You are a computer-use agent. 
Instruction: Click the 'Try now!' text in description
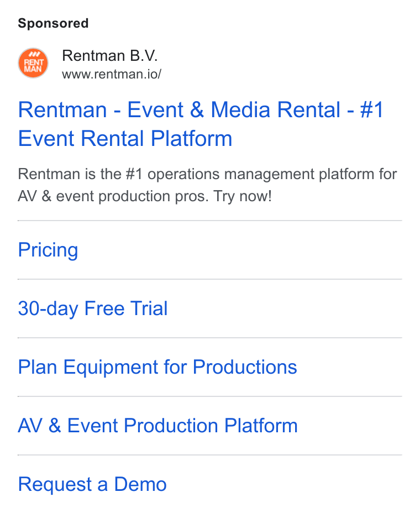click(x=243, y=196)
